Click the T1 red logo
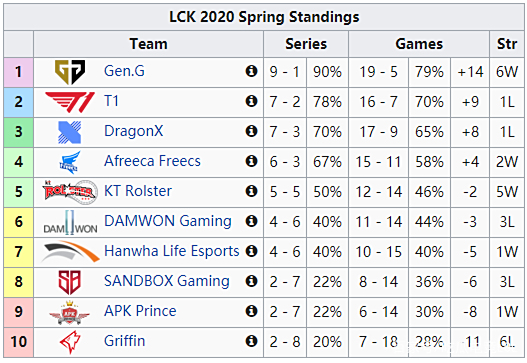The width and height of the screenshot is (527, 363). (70, 102)
